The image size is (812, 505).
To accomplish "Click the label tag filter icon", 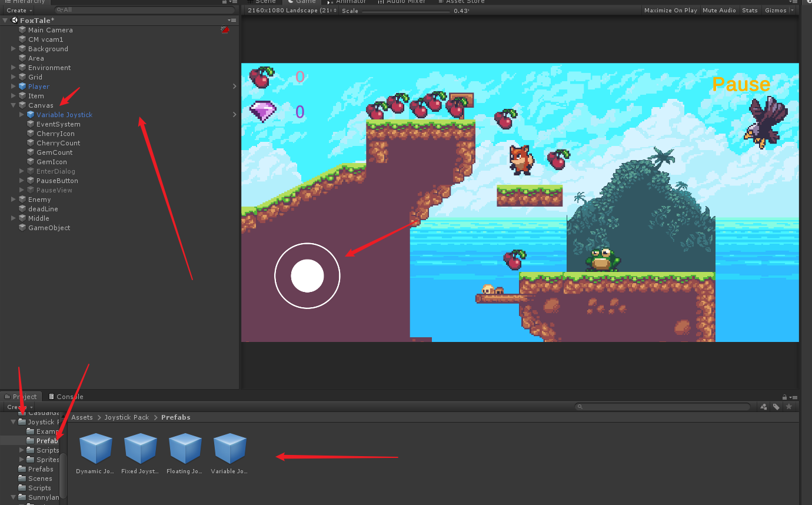I will 775,406.
